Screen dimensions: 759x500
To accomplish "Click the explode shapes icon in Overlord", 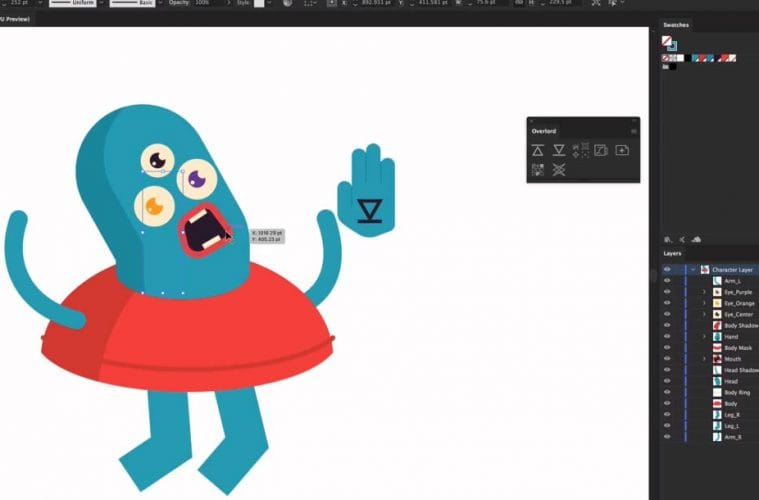I will click(580, 151).
